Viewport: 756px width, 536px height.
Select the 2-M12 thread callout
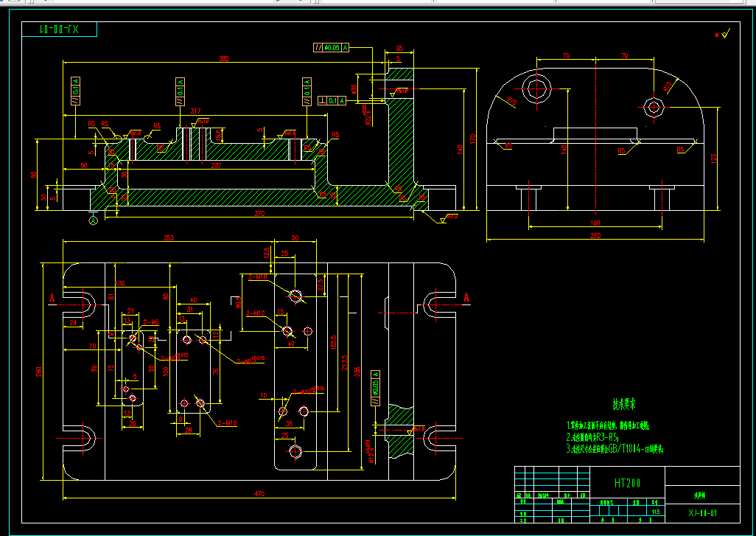click(256, 313)
